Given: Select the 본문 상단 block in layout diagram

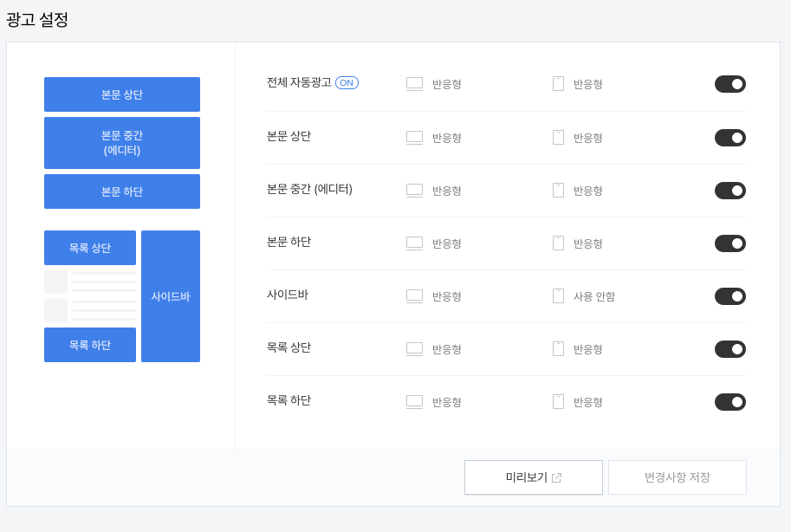Looking at the screenshot, I should [x=122, y=94].
